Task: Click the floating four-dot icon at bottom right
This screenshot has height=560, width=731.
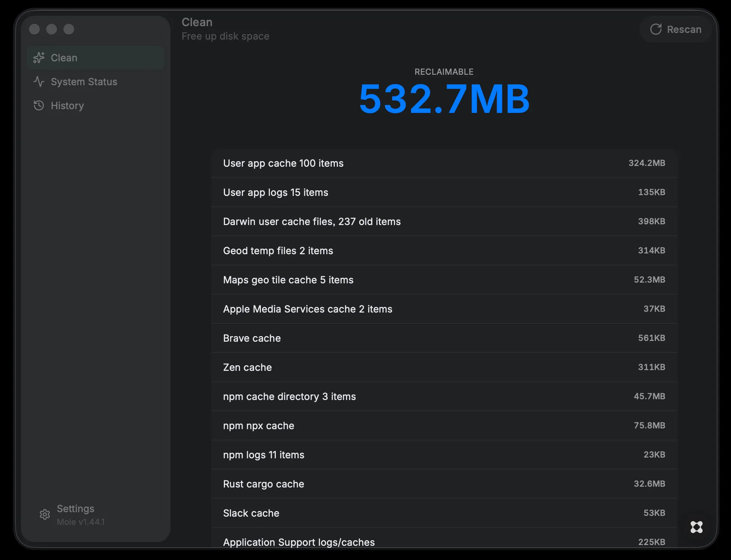Action: (x=697, y=527)
